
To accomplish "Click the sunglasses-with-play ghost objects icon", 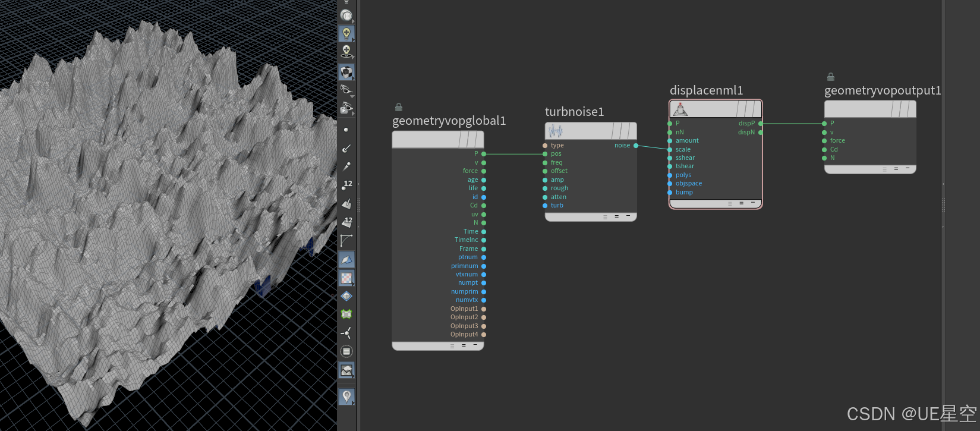I will point(346,108).
